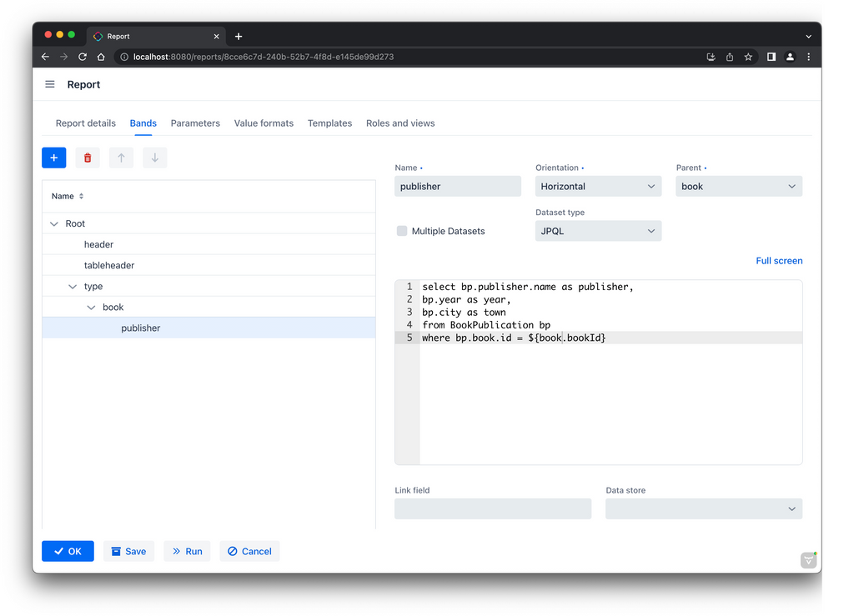Switch to the Parameters tab
The image size is (854, 616).
coord(194,123)
